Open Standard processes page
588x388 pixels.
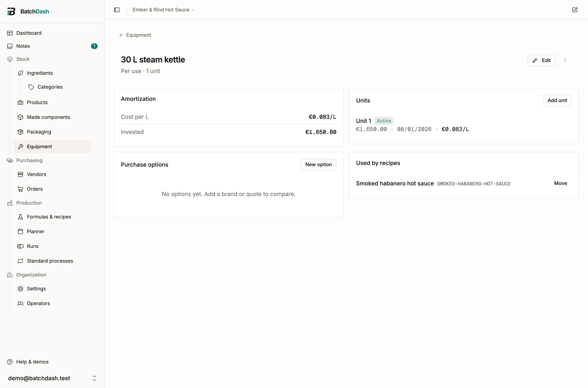click(x=53, y=261)
